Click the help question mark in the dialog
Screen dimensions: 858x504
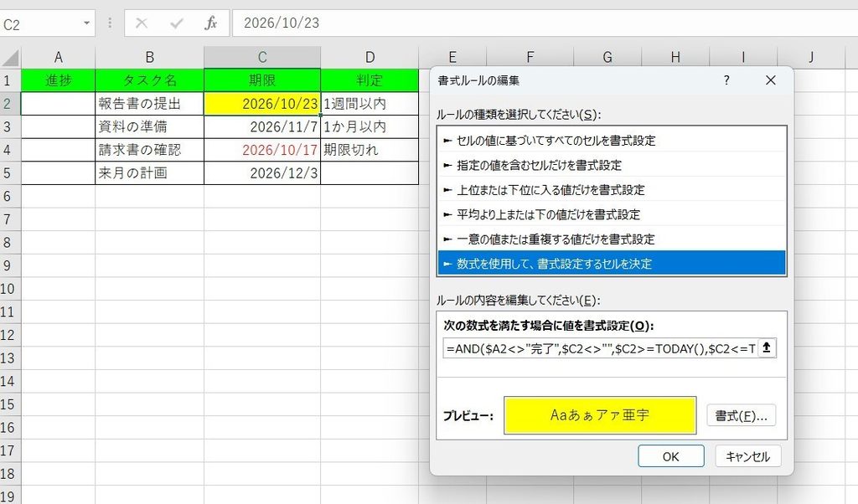pos(726,80)
